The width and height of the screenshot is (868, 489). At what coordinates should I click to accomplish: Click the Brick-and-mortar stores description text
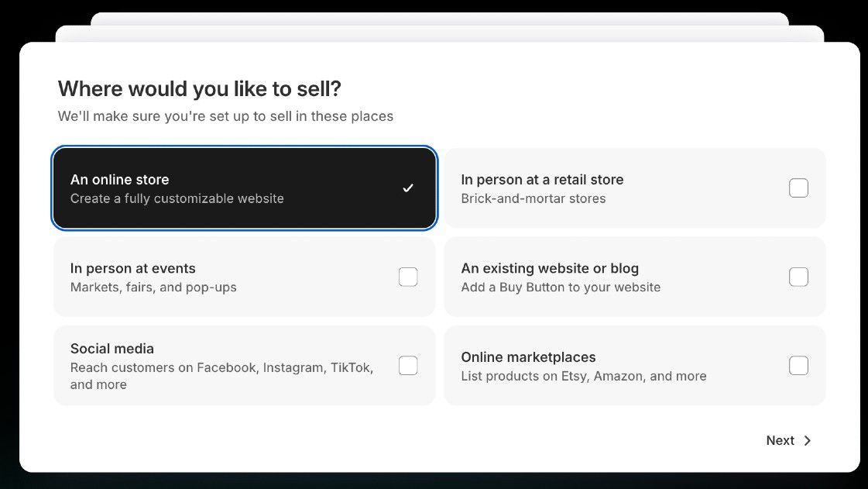pos(533,198)
